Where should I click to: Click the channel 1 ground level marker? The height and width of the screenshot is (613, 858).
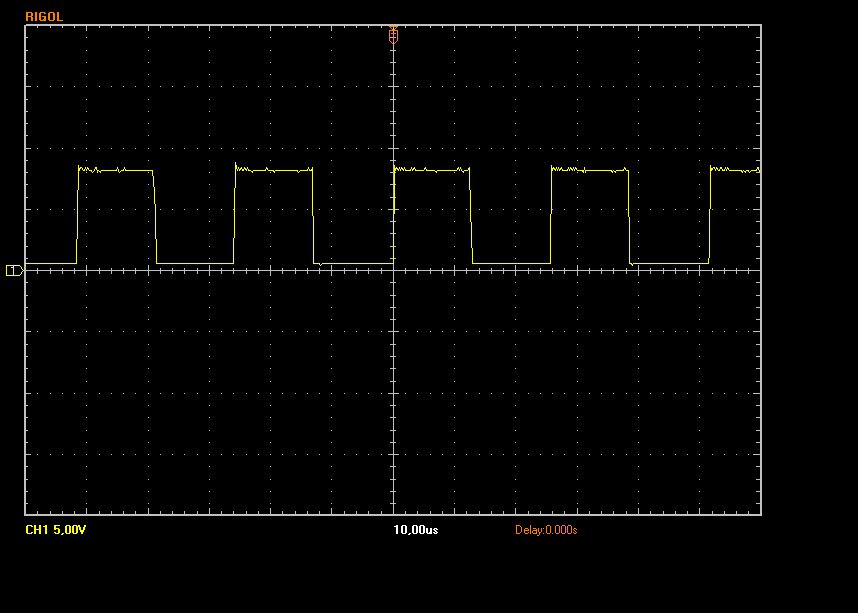click(14, 270)
